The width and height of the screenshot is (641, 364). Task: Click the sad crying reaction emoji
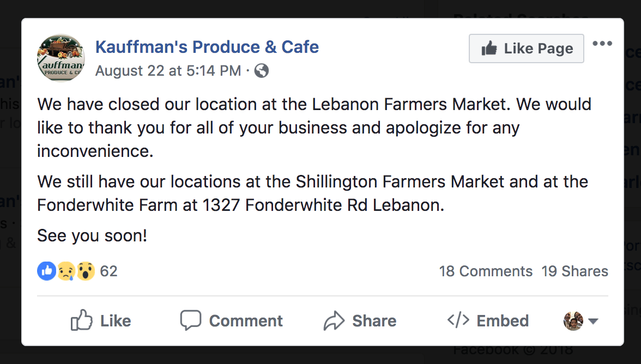pyautogui.click(x=66, y=271)
